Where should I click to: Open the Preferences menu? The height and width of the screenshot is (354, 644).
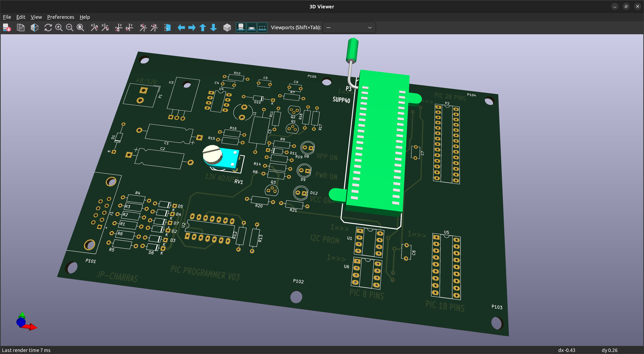tap(60, 17)
